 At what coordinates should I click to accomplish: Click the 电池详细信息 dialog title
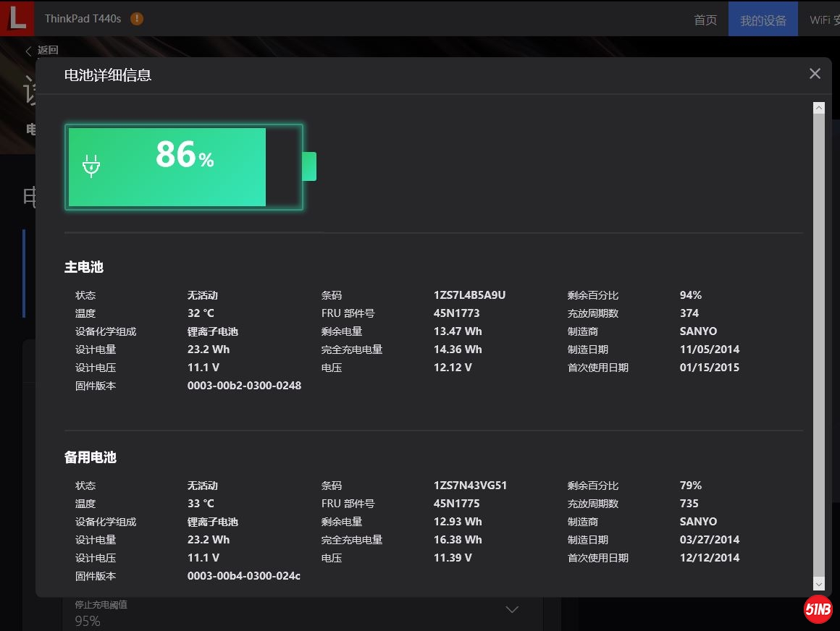pyautogui.click(x=108, y=75)
